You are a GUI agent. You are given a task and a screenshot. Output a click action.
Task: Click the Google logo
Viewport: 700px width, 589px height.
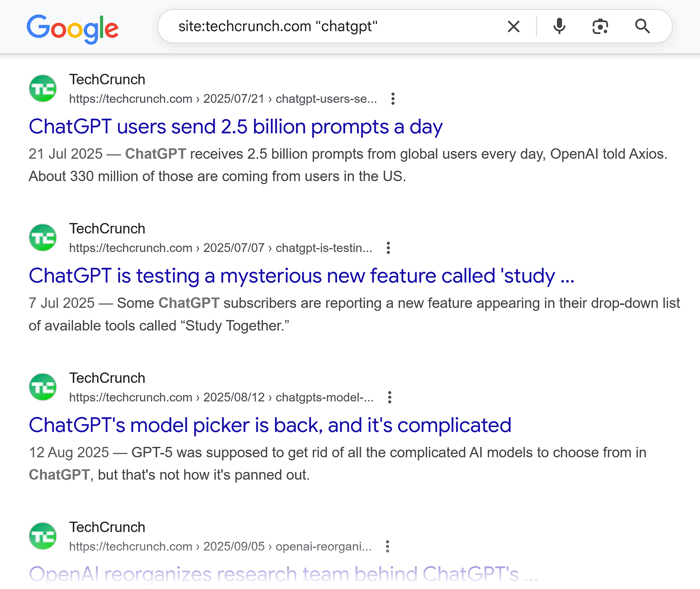[x=73, y=28]
